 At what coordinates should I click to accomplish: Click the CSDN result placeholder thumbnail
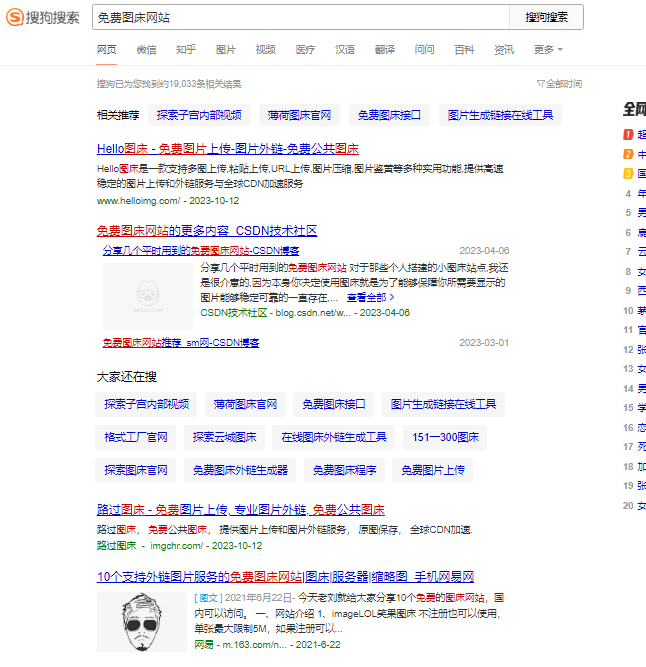[x=148, y=296]
